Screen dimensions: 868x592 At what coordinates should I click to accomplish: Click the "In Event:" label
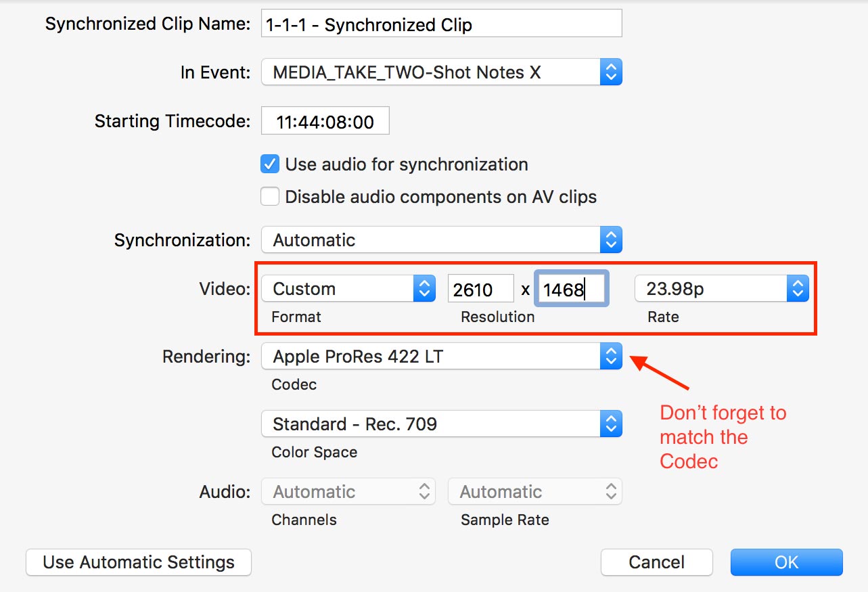point(215,72)
